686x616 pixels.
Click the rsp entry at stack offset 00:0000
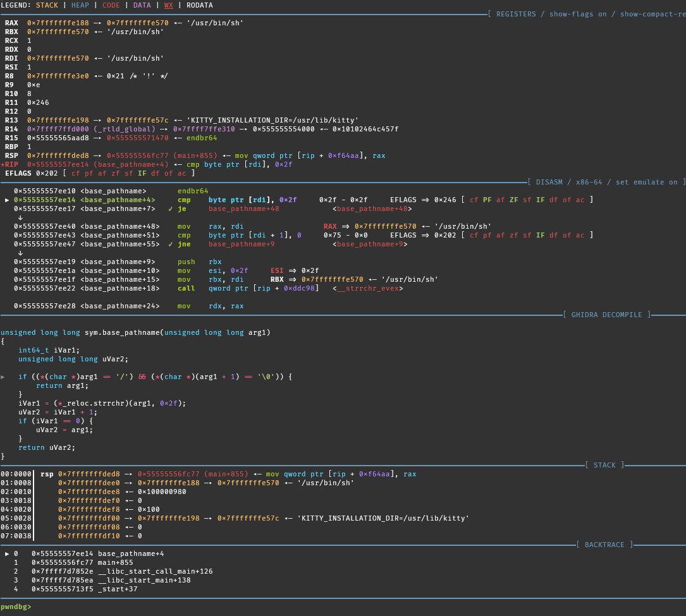pos(47,474)
